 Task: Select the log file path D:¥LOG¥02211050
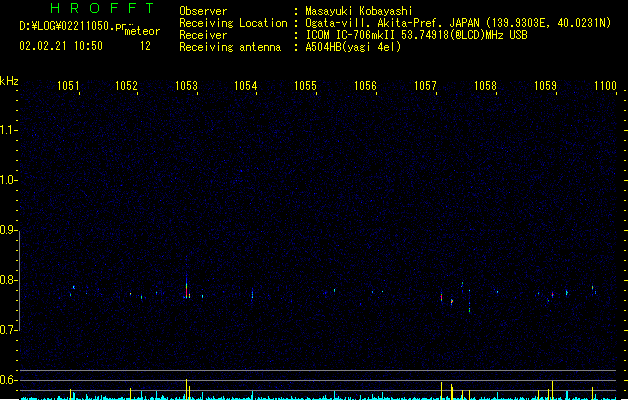tap(77, 26)
